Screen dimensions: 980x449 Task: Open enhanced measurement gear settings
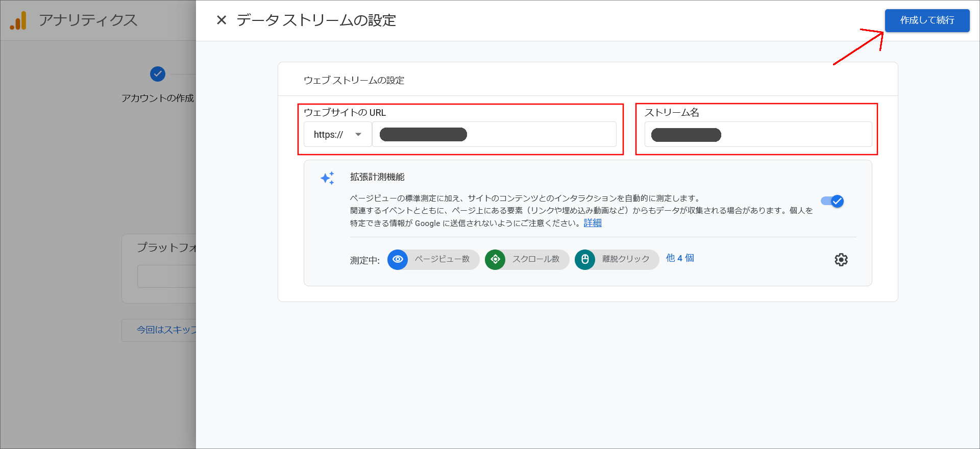pos(841,260)
